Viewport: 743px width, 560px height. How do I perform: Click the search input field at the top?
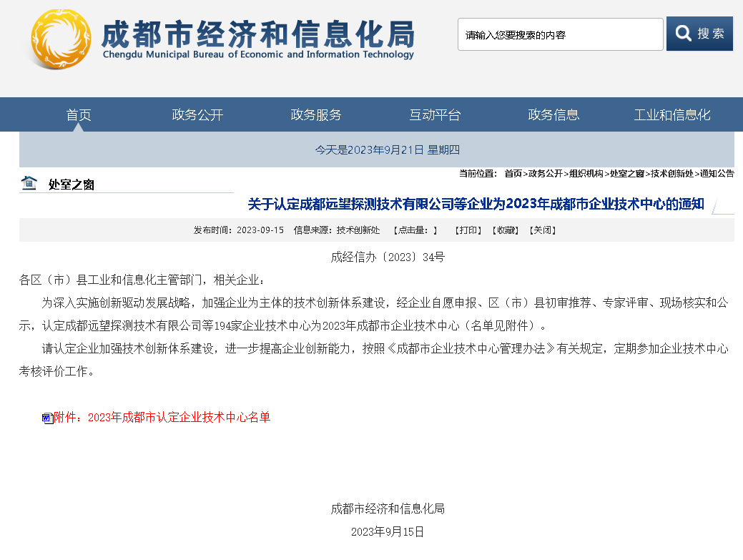[x=560, y=33]
